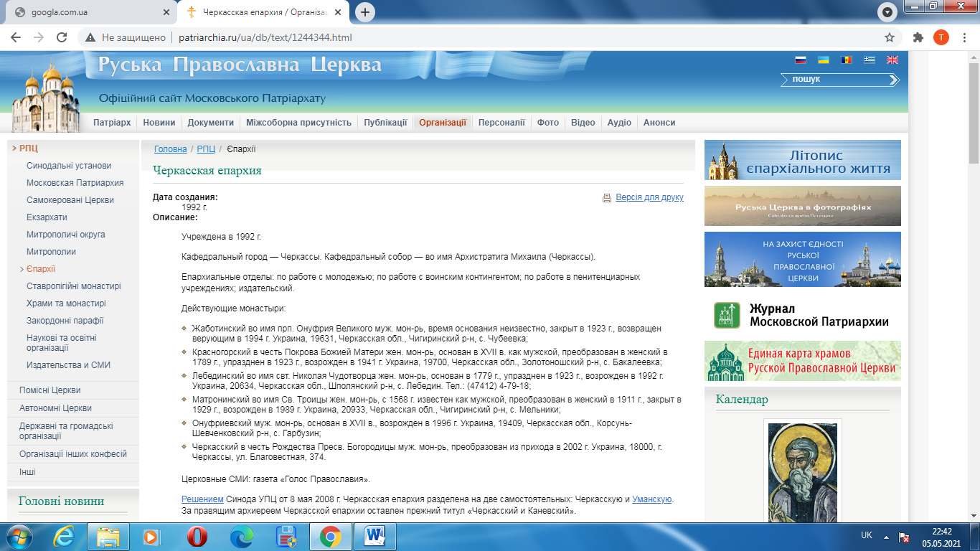Show hidden tray icons arrow
Screen dimensions: 980x551
pos(886,536)
